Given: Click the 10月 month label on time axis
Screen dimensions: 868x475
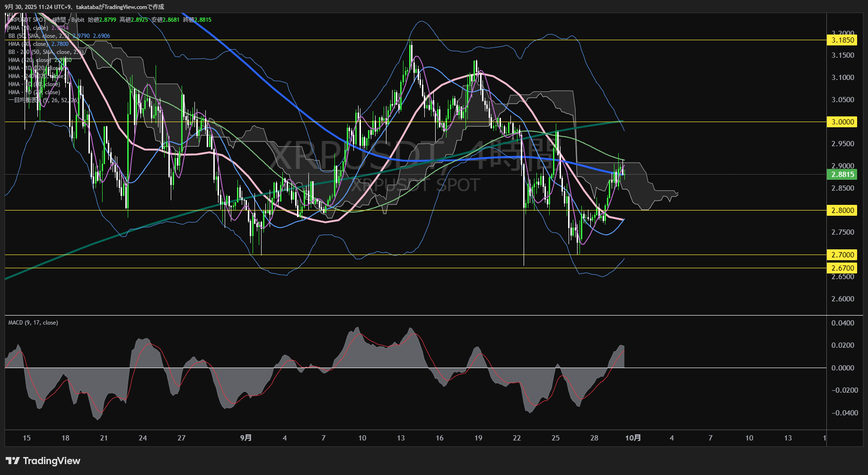Looking at the screenshot, I should tap(633, 438).
